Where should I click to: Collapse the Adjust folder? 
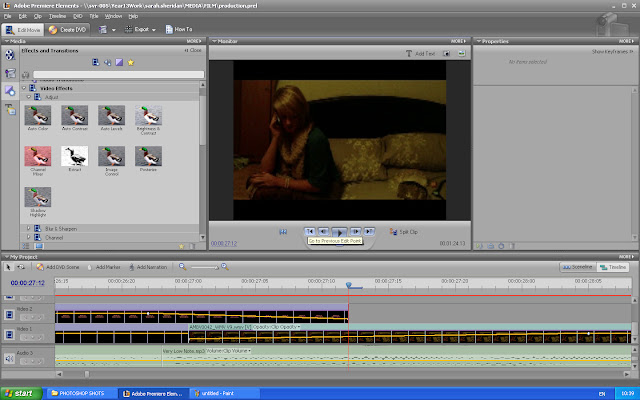tap(29, 97)
